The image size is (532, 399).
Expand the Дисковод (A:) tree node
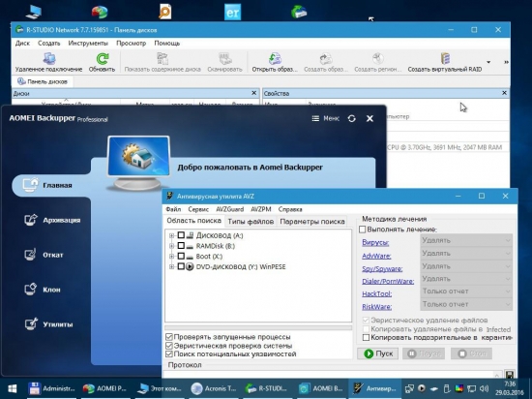click(171, 235)
